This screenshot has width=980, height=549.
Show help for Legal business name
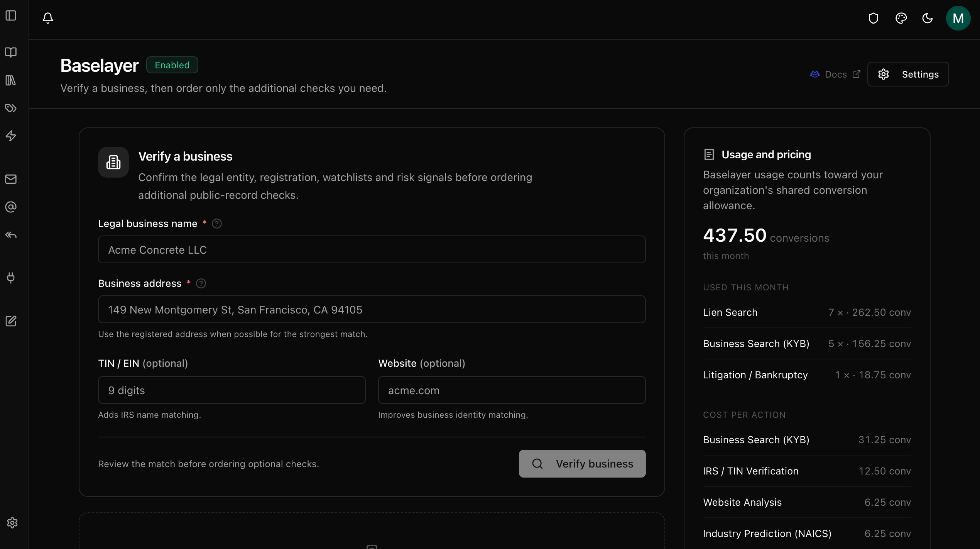(217, 224)
